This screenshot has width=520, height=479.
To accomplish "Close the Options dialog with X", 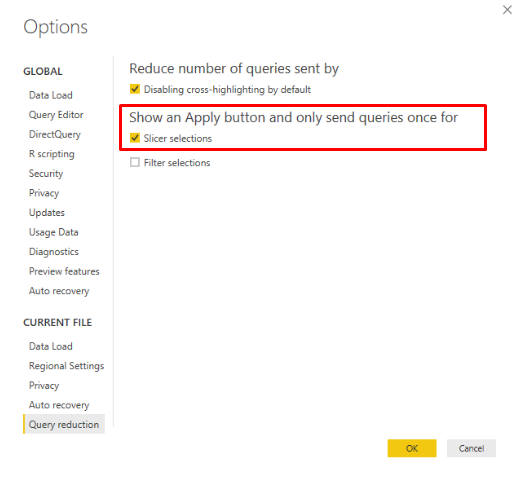I will click(507, 10).
